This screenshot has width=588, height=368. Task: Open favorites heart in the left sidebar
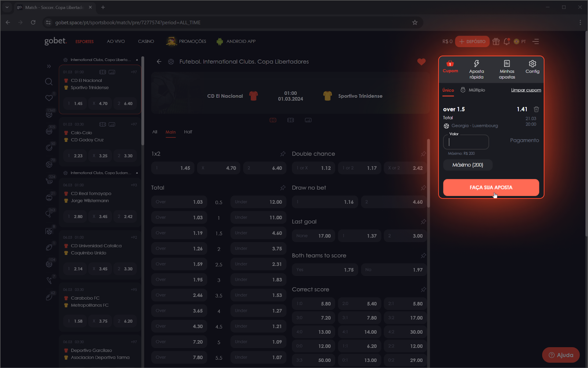(x=49, y=98)
